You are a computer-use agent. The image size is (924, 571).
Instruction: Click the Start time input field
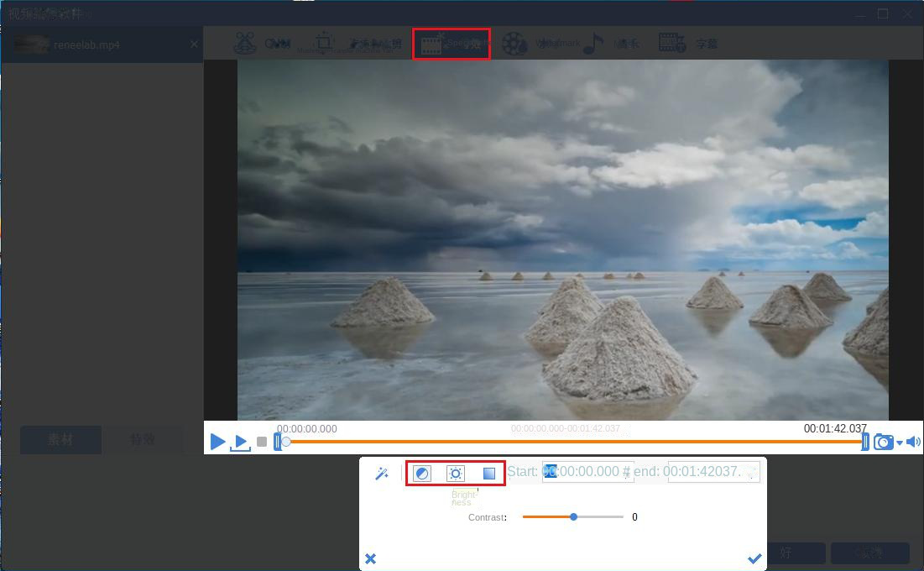(587, 472)
